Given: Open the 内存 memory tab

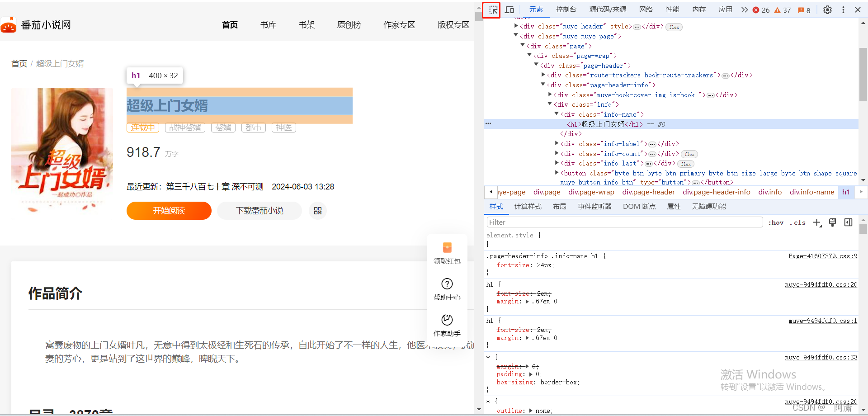Looking at the screenshot, I should pos(699,9).
